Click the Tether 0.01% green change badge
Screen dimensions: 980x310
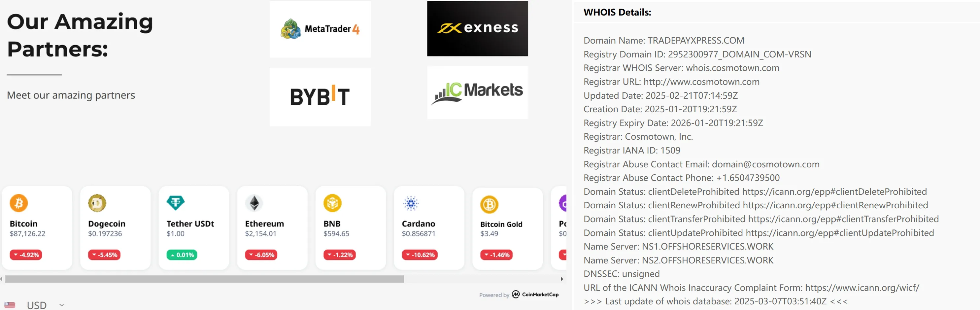pos(182,255)
